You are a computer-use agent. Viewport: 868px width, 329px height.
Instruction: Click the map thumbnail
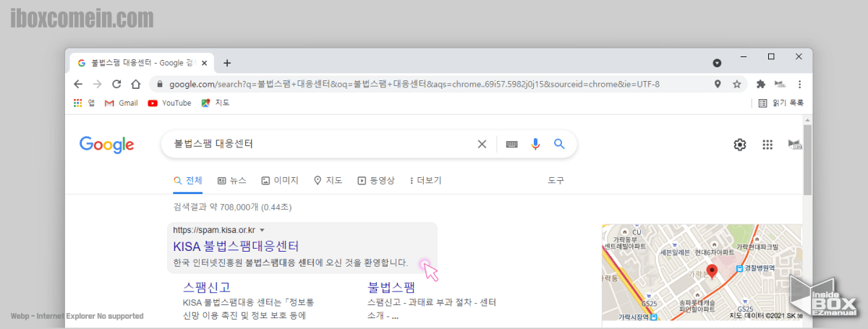(702, 273)
